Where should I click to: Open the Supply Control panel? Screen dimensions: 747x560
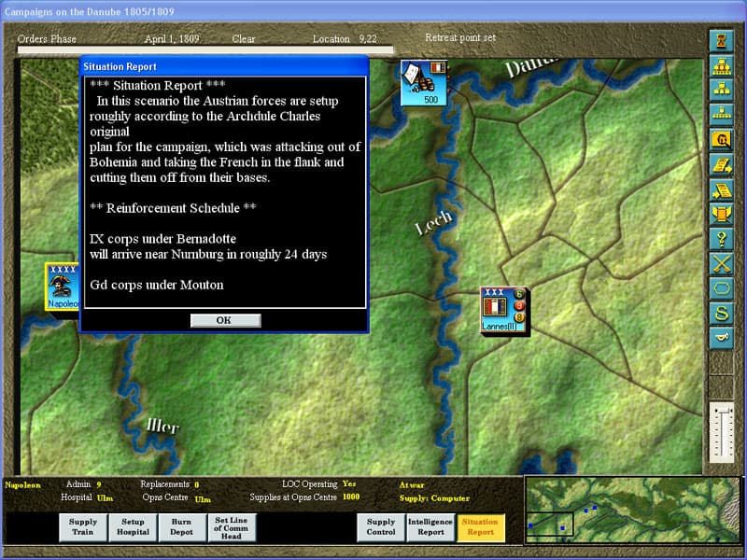[x=381, y=527]
